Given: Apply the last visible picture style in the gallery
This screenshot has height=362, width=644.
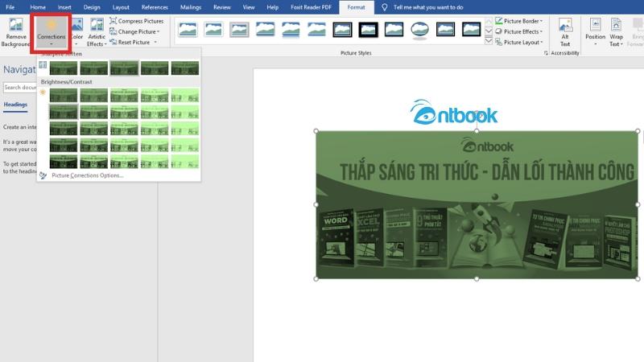Looking at the screenshot, I should [x=471, y=30].
